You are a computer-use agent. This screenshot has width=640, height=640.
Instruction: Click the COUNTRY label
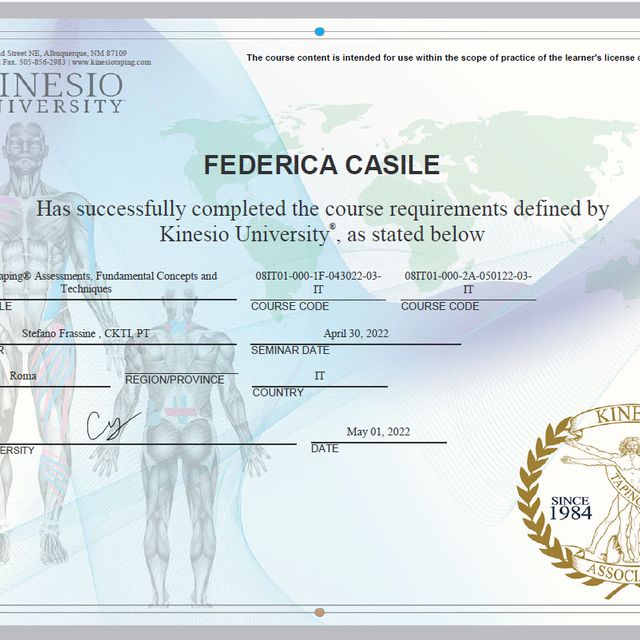[278, 392]
